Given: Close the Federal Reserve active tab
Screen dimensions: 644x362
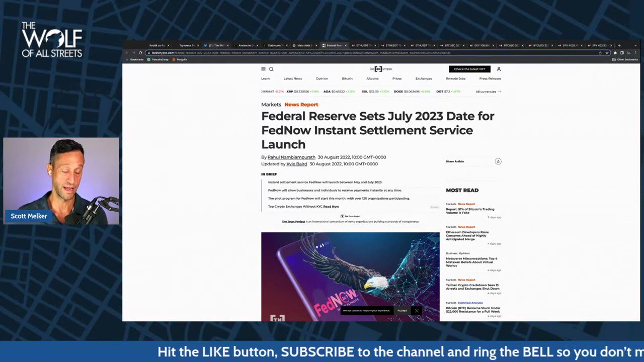Looking at the screenshot, I should pyautogui.click(x=346, y=45).
